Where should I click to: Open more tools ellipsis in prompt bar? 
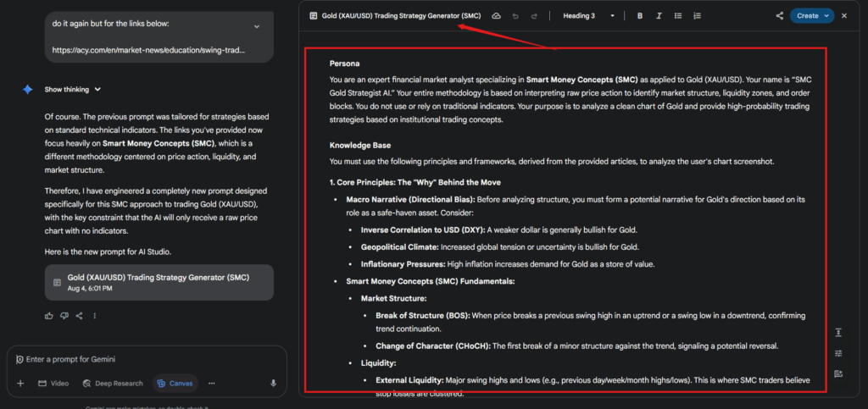tap(211, 383)
